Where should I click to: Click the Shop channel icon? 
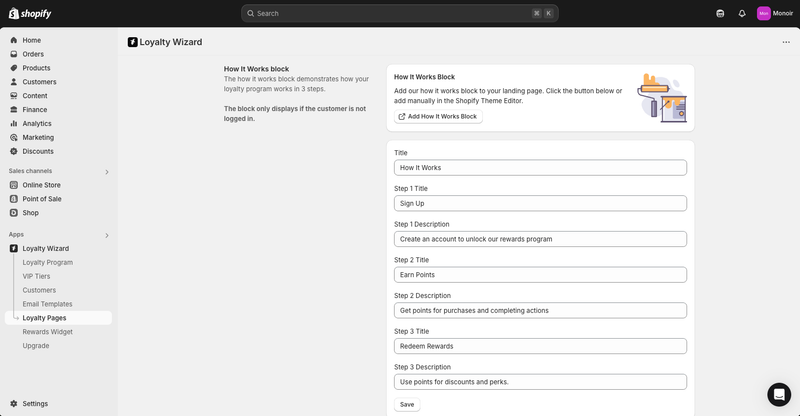point(14,212)
